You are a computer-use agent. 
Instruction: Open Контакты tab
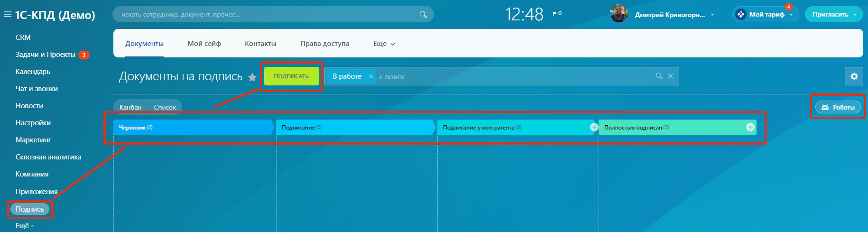[x=260, y=43]
